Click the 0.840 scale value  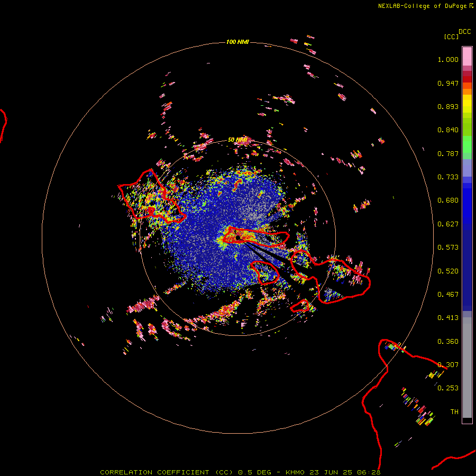pos(448,130)
